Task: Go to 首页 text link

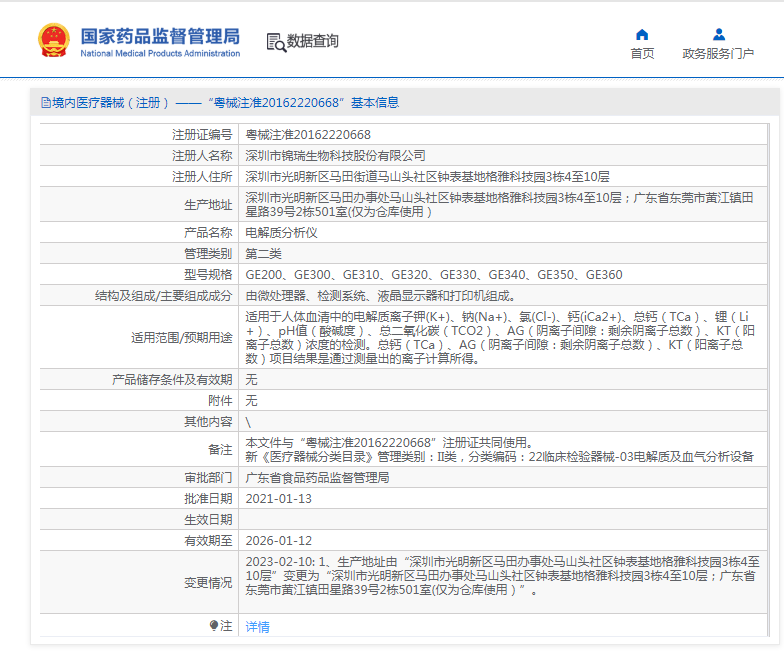Action: coord(642,54)
